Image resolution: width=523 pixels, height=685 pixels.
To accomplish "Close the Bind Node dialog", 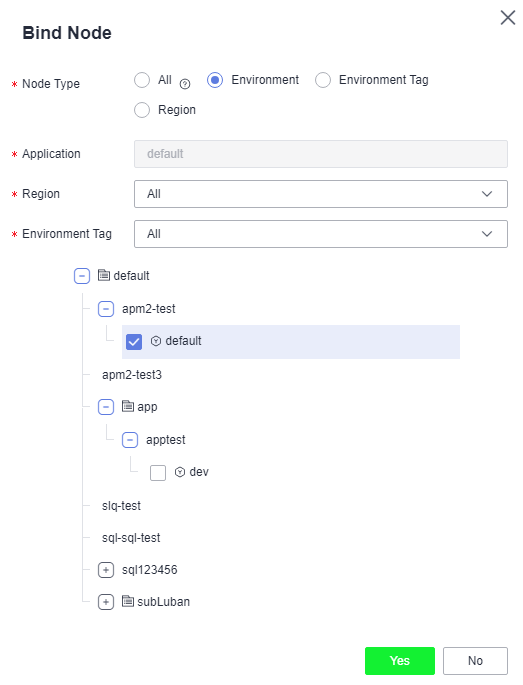I will [x=508, y=18].
